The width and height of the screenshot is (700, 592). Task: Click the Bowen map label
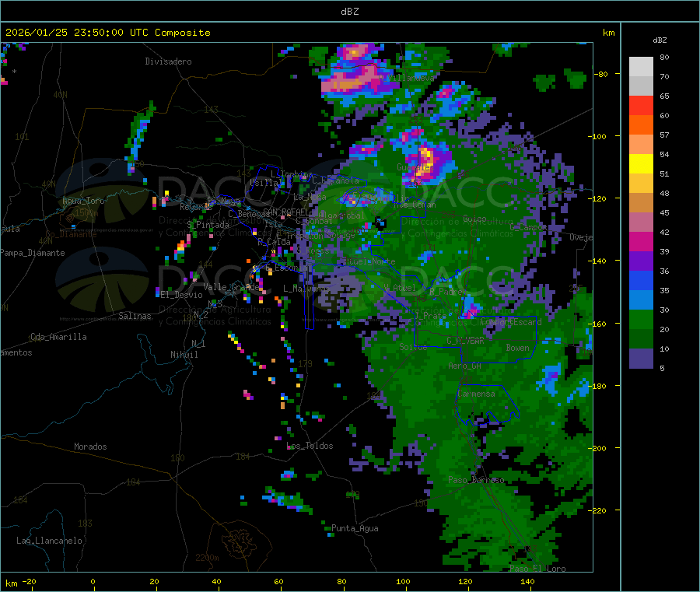point(518,348)
